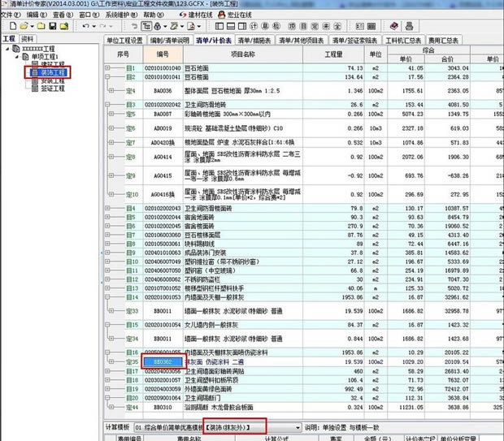Image resolution: width=504 pixels, height=441 pixels.
Task: Click the circled 未 toolbar icon
Action: coord(326,26)
